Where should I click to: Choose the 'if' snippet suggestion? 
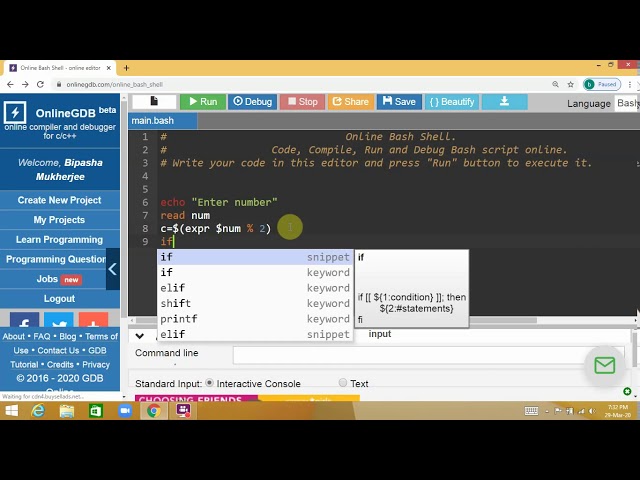coord(255,257)
